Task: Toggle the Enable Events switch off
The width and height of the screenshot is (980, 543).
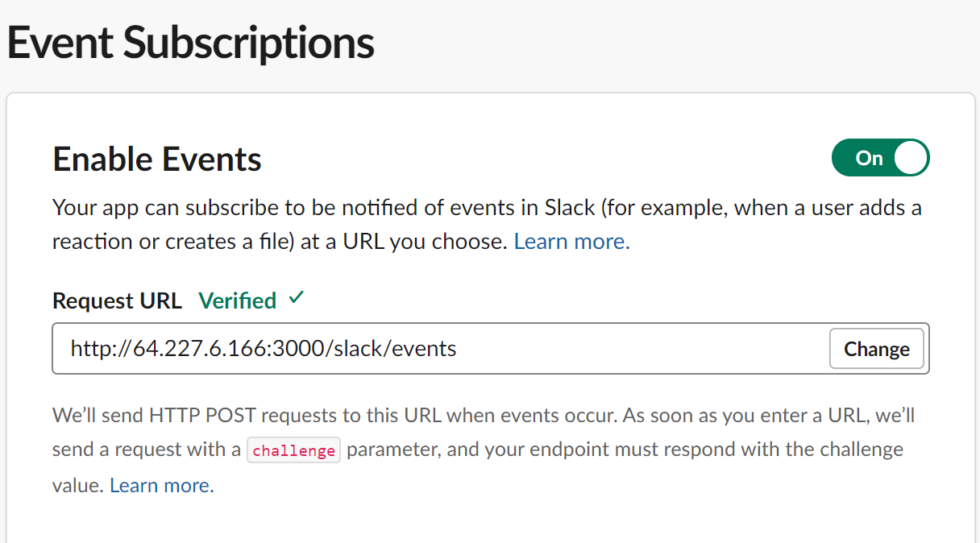Action: 880,158
